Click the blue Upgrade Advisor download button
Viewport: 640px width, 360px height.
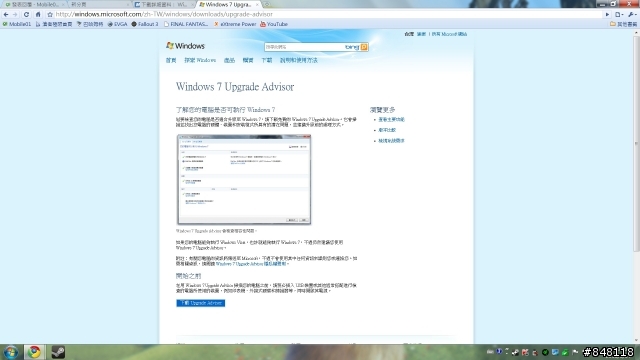[x=200, y=303]
